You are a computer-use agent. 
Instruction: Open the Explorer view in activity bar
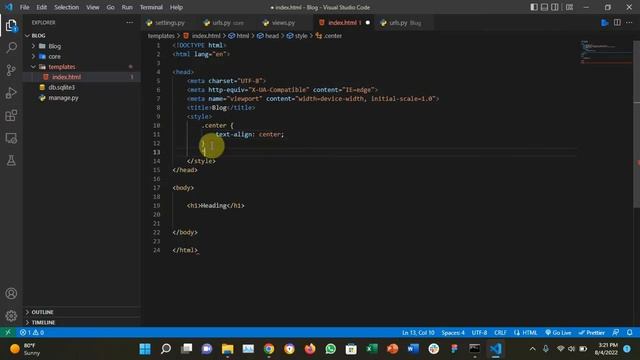point(11,26)
